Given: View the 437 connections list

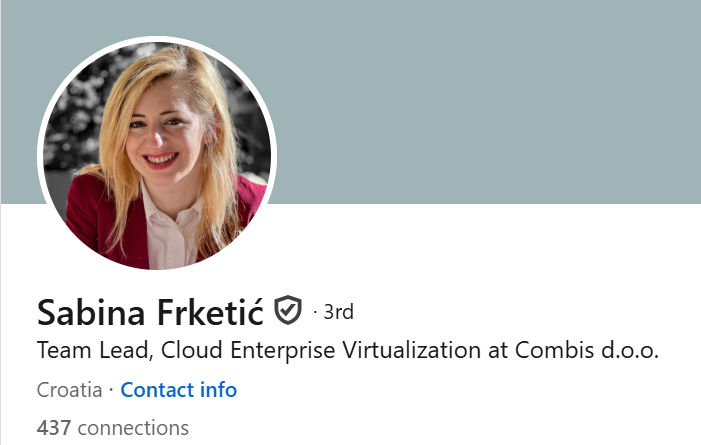Looking at the screenshot, I should point(113,428).
